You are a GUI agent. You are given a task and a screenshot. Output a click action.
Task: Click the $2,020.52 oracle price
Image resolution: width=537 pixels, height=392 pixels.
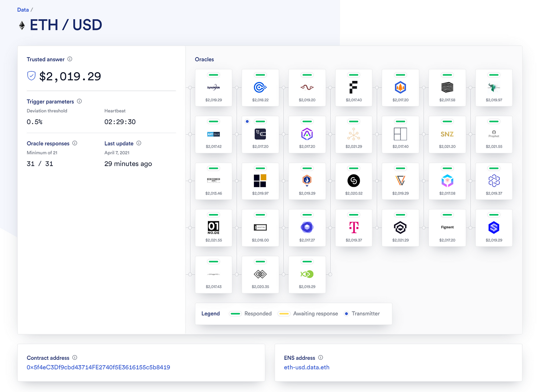click(354, 193)
